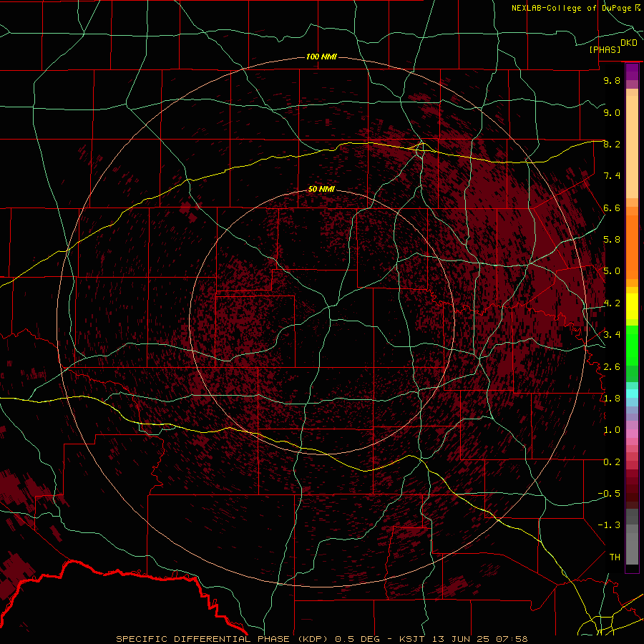Image resolution: width=644 pixels, height=644 pixels.
Task: Pick the bright green band of the color bar
Action: [x=632, y=346]
